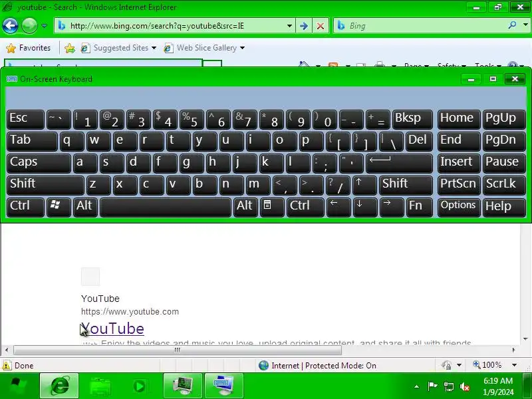Open search provider dropdown arrow
The height and width of the screenshot is (399, 532).
click(525, 25)
